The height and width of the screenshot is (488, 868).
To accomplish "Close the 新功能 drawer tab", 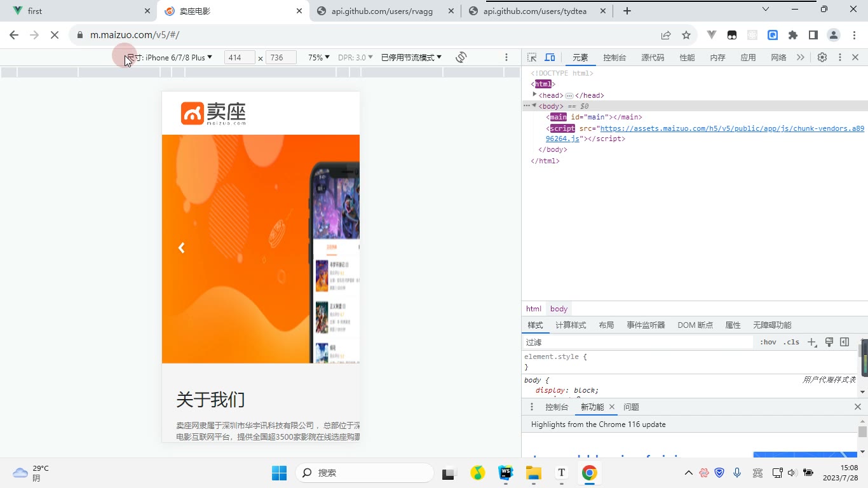I will (x=612, y=407).
